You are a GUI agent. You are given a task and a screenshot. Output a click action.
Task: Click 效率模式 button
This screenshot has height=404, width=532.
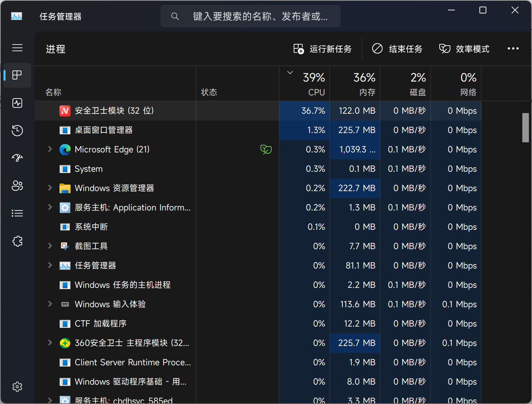tap(464, 49)
